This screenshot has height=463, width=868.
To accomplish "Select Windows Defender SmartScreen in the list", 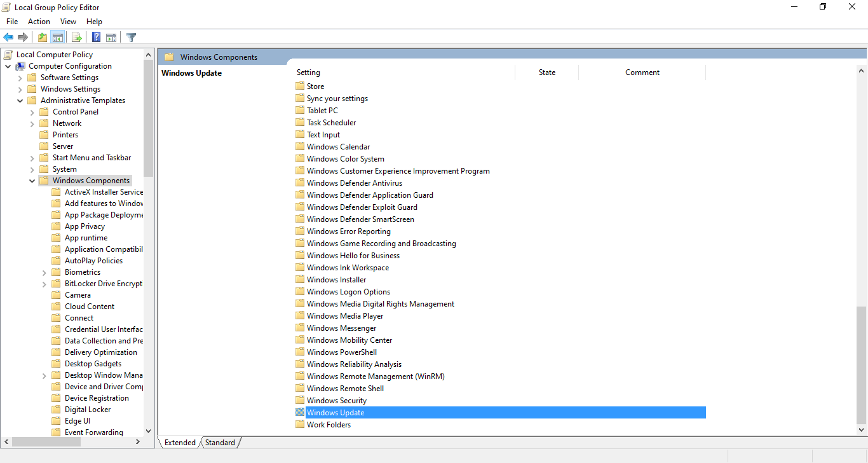I will click(360, 219).
